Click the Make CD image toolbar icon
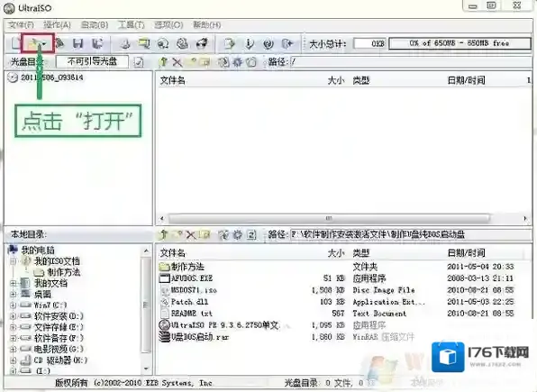This screenshot has height=392, width=537. (125, 43)
